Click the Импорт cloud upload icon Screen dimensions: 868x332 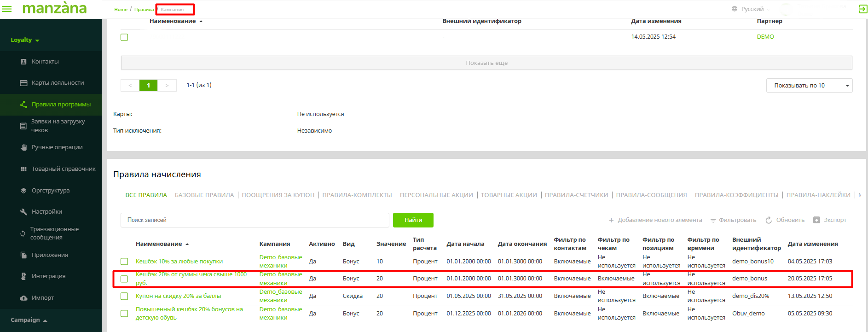coord(23,298)
